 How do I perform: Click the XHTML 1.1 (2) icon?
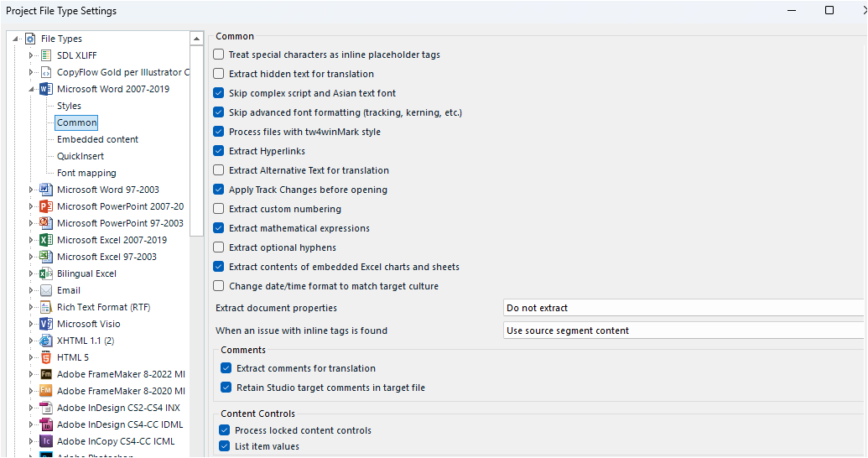pos(46,341)
